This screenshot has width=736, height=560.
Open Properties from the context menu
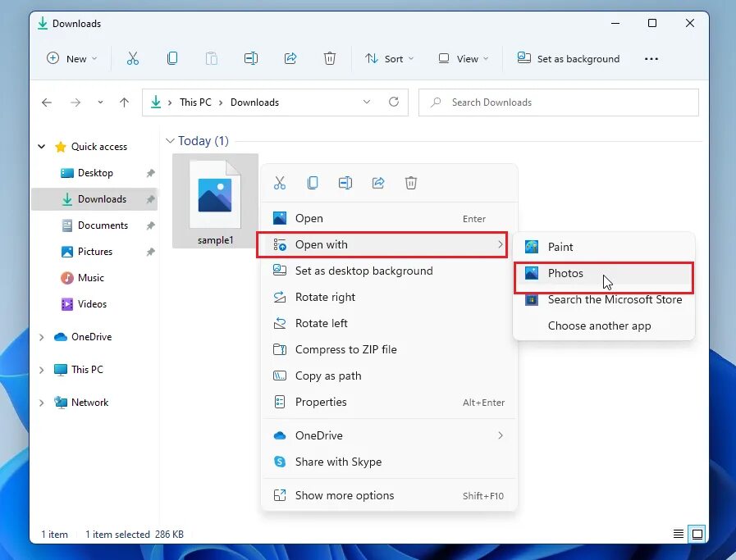pos(389,403)
